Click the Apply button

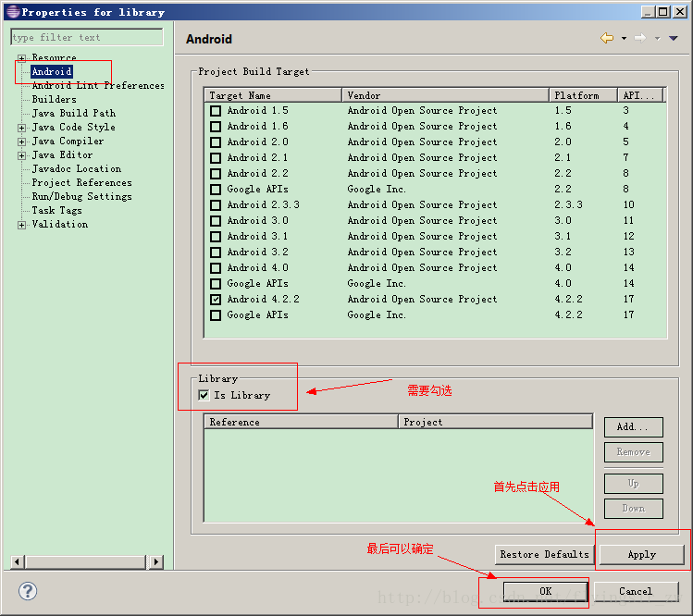(x=642, y=555)
